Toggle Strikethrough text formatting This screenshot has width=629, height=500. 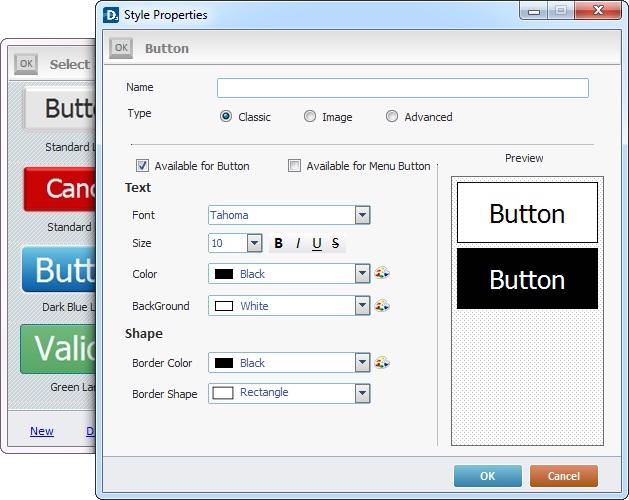point(335,243)
